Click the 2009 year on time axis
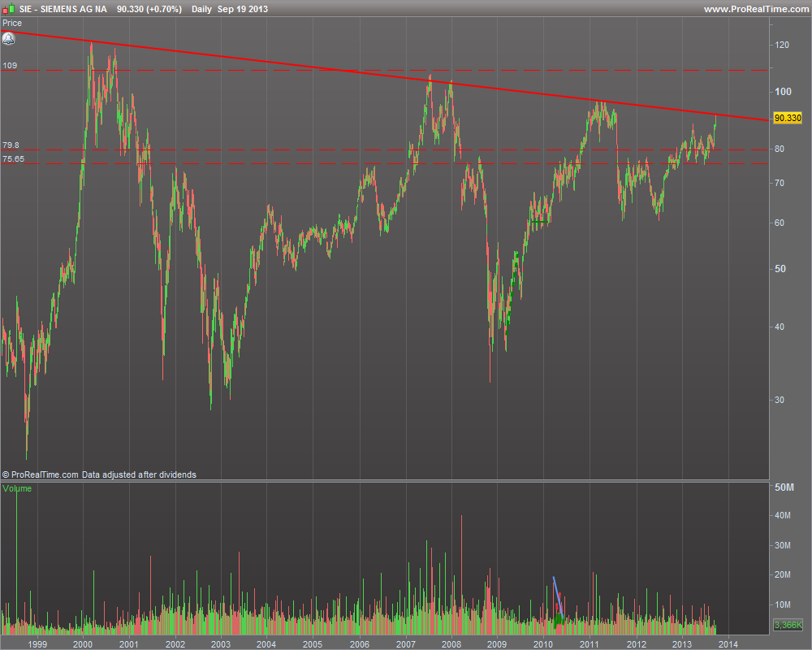Viewport: 812px width, 650px height. point(497,643)
